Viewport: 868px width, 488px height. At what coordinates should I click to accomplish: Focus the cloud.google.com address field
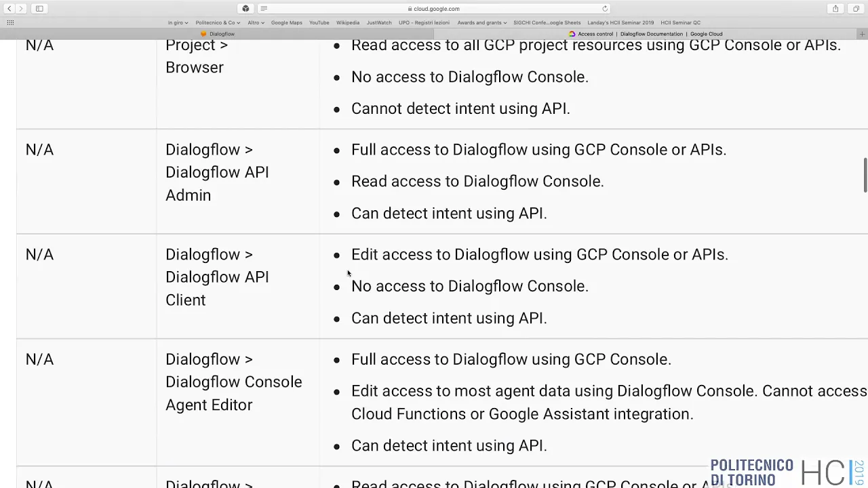click(434, 9)
